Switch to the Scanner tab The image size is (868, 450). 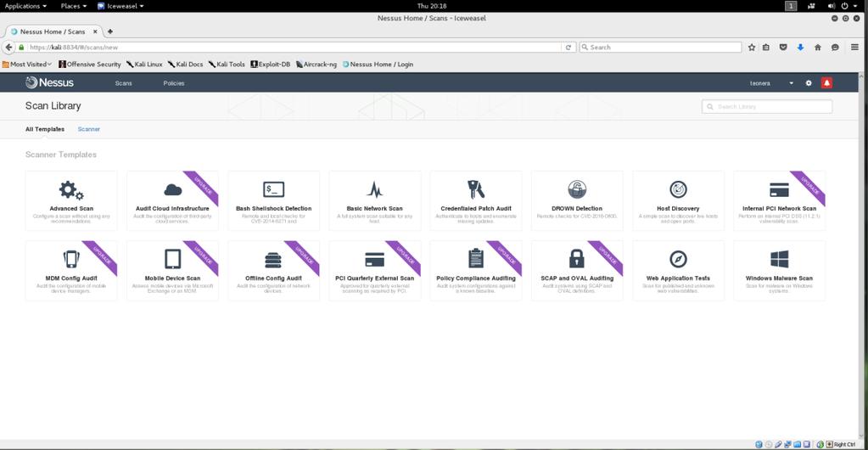(x=88, y=129)
